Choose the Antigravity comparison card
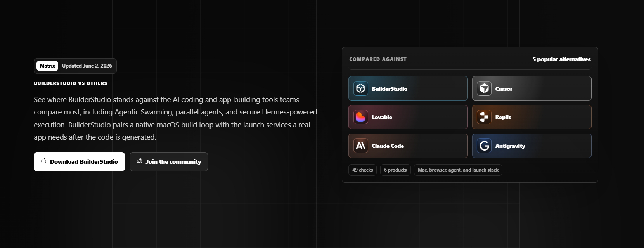The width and height of the screenshot is (644, 248). [x=531, y=146]
